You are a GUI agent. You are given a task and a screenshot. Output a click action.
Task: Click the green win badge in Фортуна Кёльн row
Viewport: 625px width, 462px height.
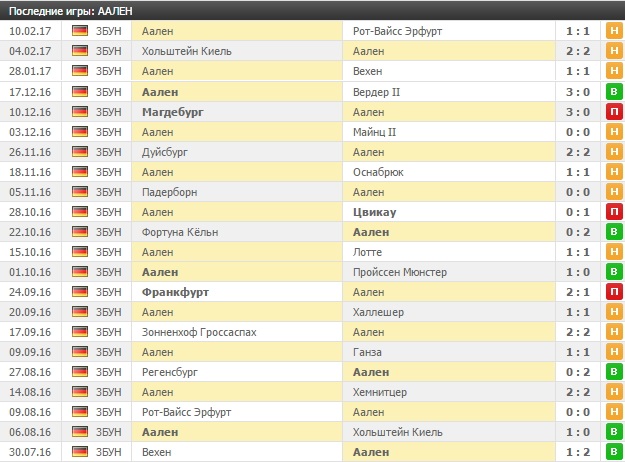614,232
